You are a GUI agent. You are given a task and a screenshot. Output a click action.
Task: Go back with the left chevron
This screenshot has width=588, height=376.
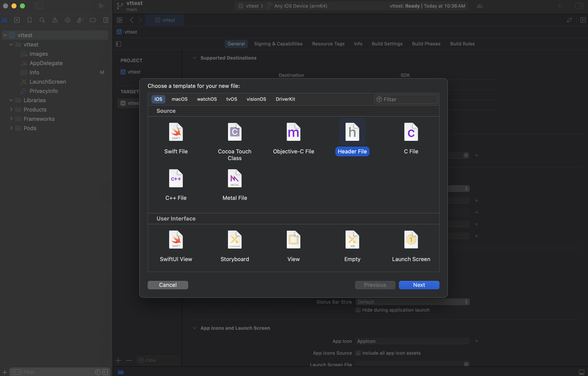[x=132, y=20]
